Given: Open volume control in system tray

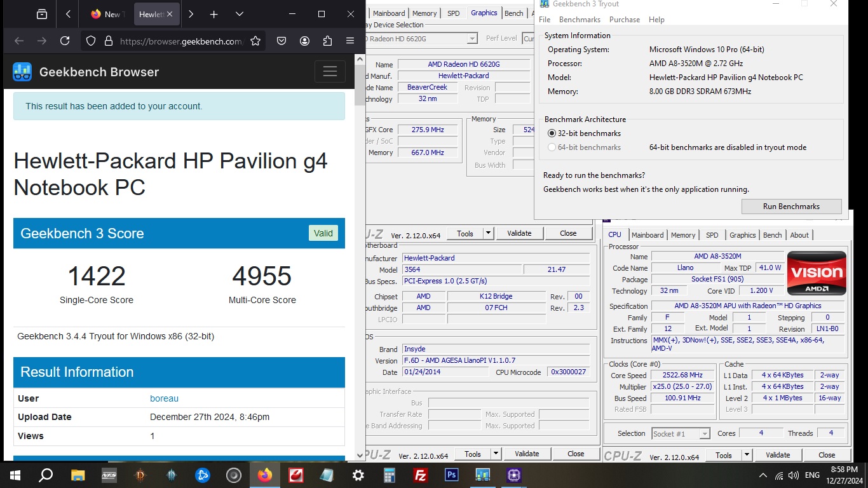Looking at the screenshot, I should [x=793, y=475].
